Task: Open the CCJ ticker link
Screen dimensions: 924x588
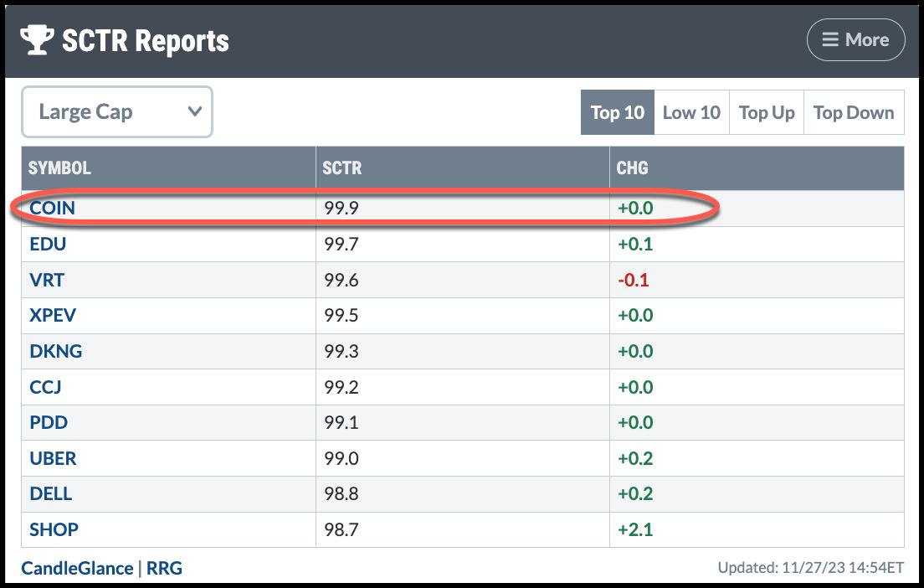Action: click(45, 387)
